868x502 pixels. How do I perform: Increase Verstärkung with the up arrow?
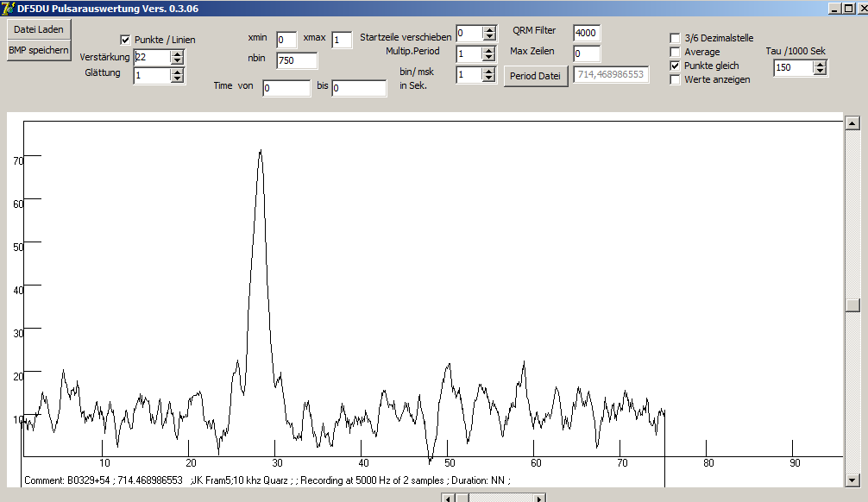pyautogui.click(x=177, y=54)
